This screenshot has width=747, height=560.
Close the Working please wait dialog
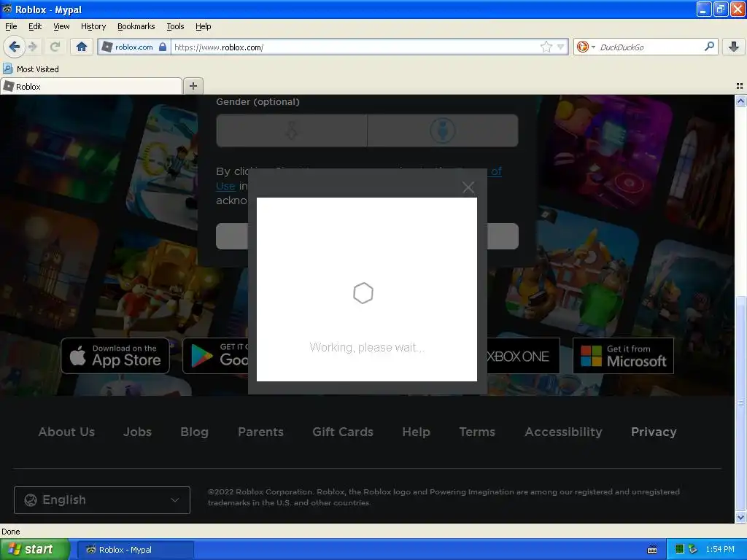click(x=468, y=187)
